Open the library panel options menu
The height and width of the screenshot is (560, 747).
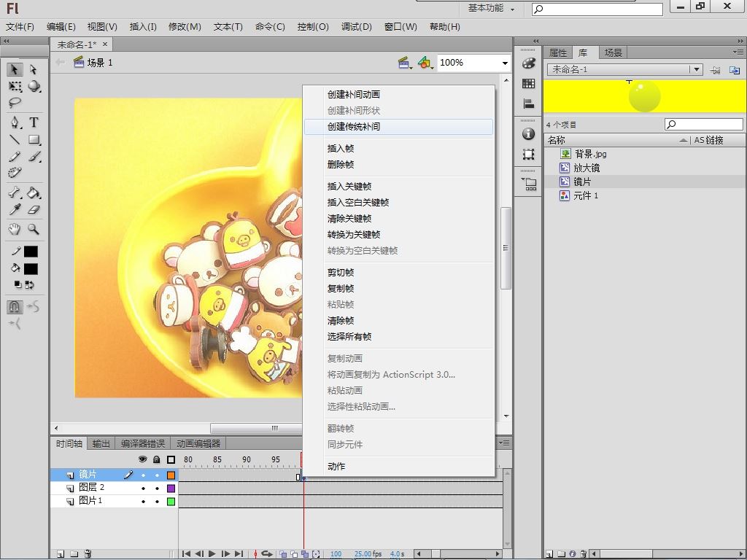(738, 52)
